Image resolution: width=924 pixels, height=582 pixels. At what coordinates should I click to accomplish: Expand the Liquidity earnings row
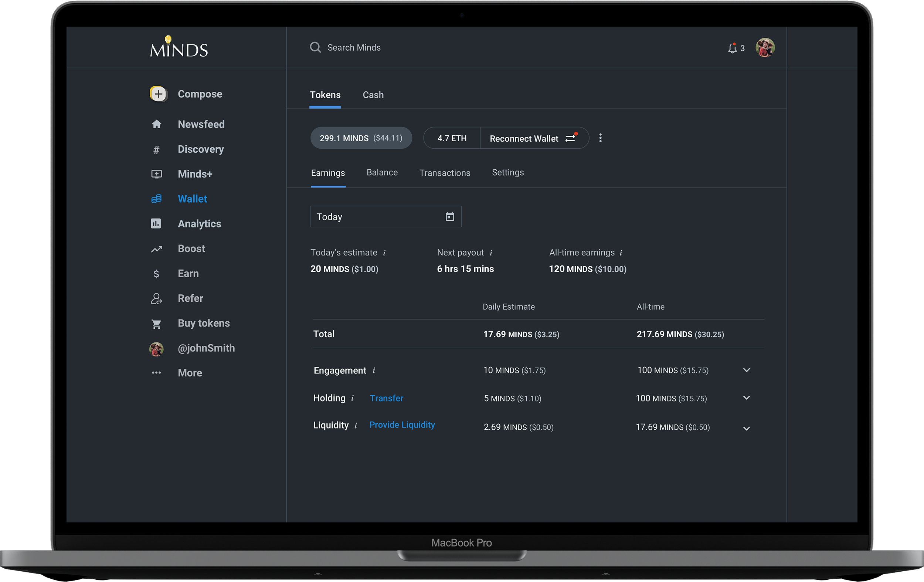(x=746, y=429)
